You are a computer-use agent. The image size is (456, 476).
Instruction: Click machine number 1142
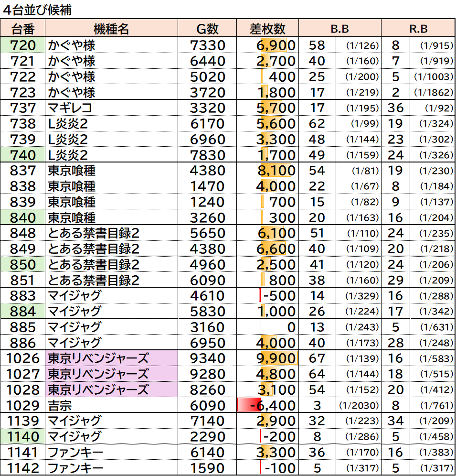[x=23, y=468]
